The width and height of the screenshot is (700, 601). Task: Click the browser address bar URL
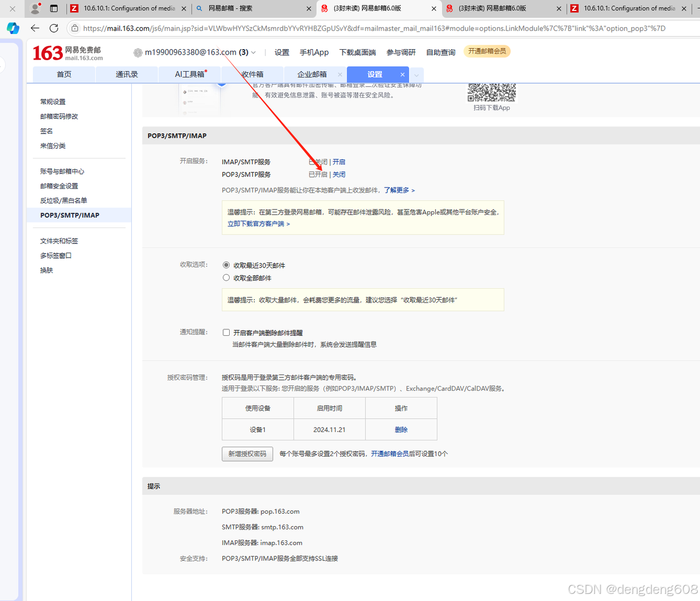click(x=374, y=28)
